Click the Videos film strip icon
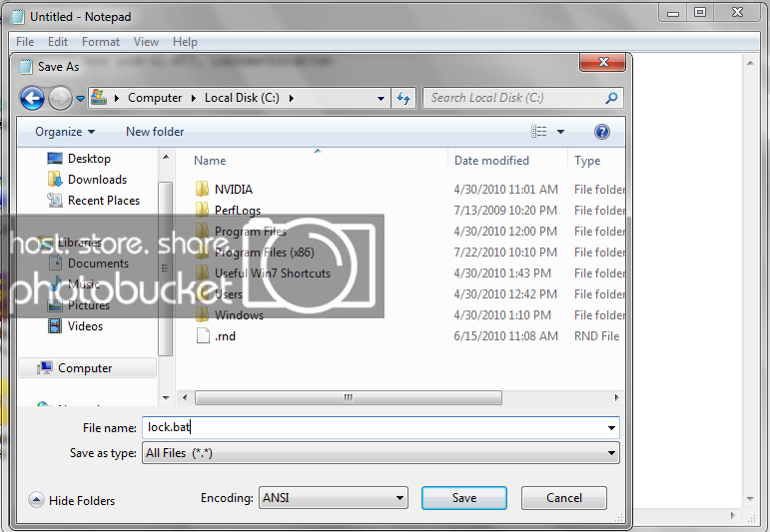 click(x=55, y=325)
